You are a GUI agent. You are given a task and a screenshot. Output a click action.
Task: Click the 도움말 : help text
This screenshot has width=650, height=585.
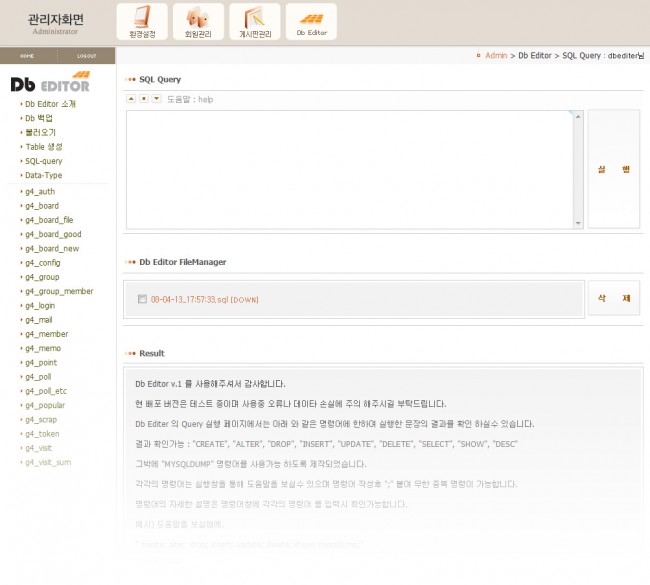click(x=190, y=99)
